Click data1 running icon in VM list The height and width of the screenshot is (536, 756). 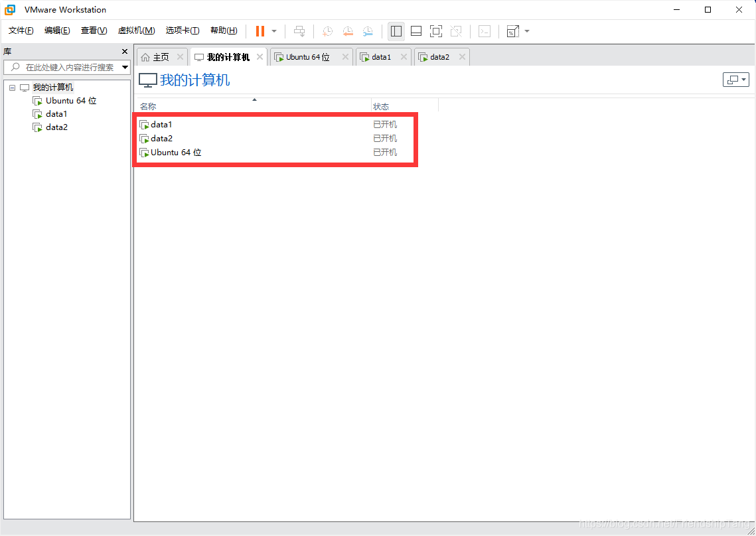click(144, 125)
